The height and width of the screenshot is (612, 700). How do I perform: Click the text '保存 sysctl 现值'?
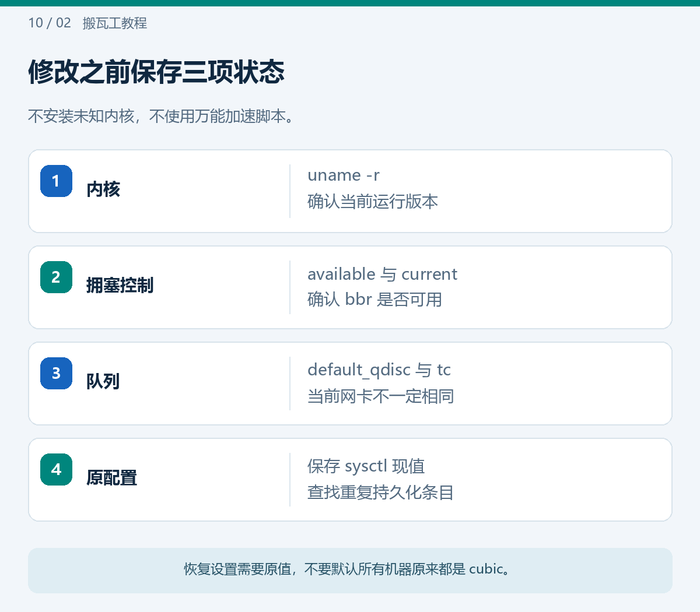point(366,466)
